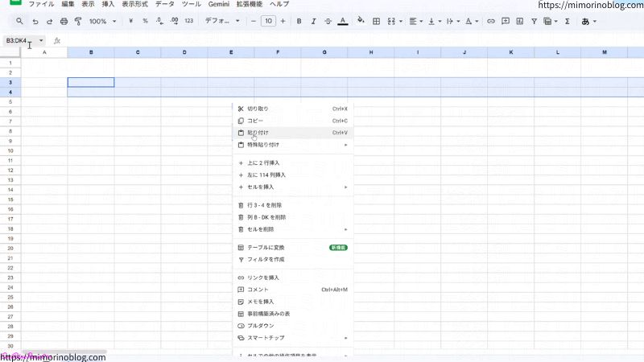This screenshot has height=362, width=644.
Task: Open the 拡張機能 menu
Action: [x=250, y=4]
